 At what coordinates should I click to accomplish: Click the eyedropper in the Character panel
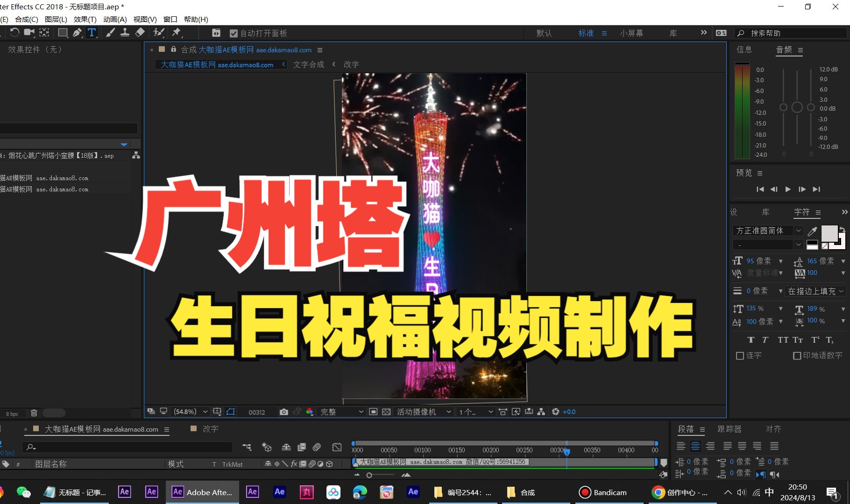pyautogui.click(x=813, y=231)
